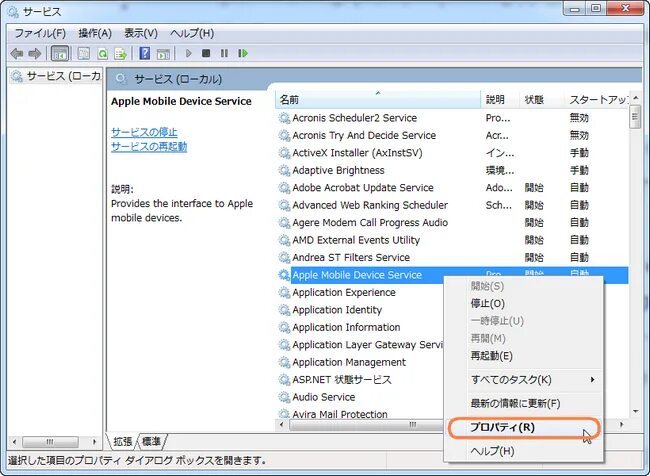The width and height of the screenshot is (650, 476).
Task: Select サービス (ローカル) tree node
Action: [56, 76]
